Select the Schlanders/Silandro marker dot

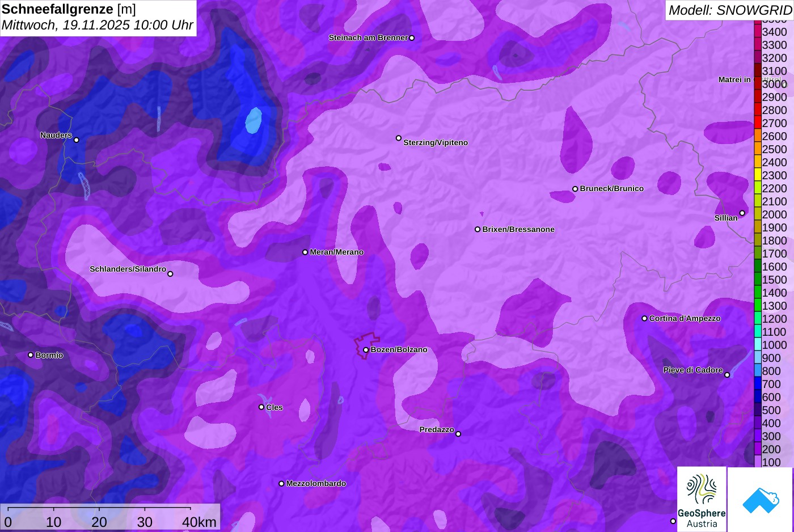[x=170, y=274]
